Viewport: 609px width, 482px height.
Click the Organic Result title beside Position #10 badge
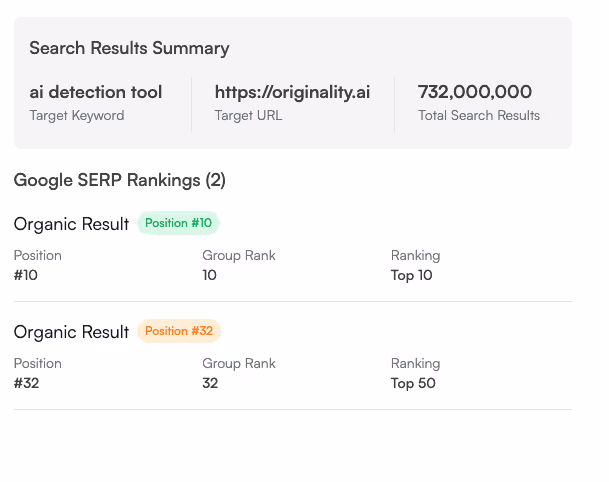coord(71,224)
